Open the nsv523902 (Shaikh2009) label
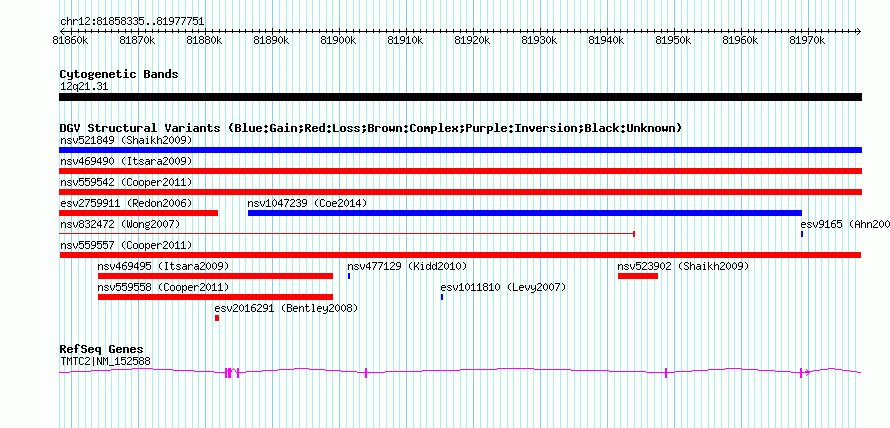The image size is (890, 428). pyautogui.click(x=683, y=266)
